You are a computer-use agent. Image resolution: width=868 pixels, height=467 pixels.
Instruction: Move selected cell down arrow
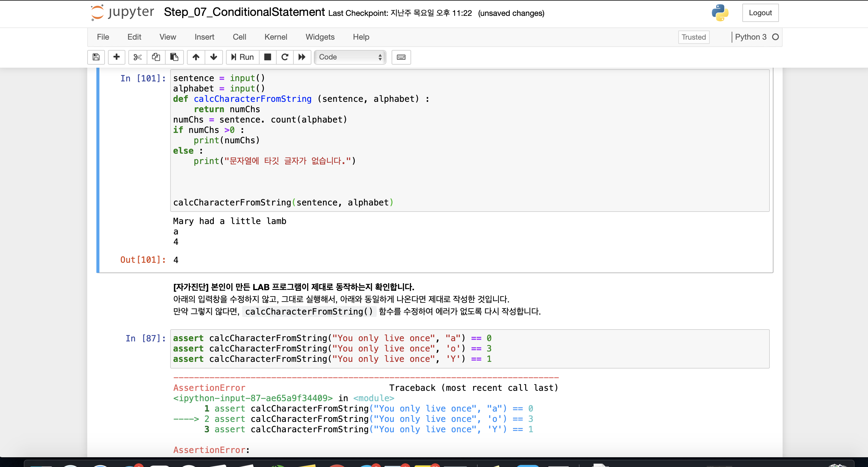(x=213, y=57)
